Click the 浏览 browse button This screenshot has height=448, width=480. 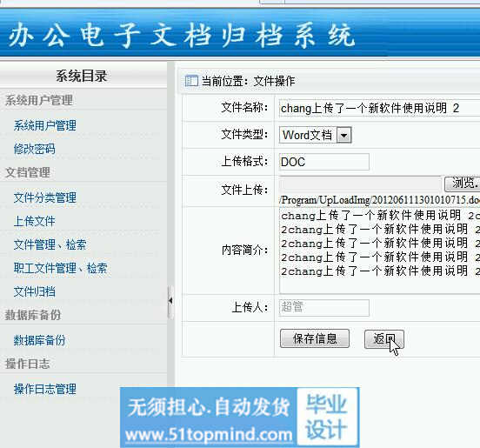pos(462,184)
